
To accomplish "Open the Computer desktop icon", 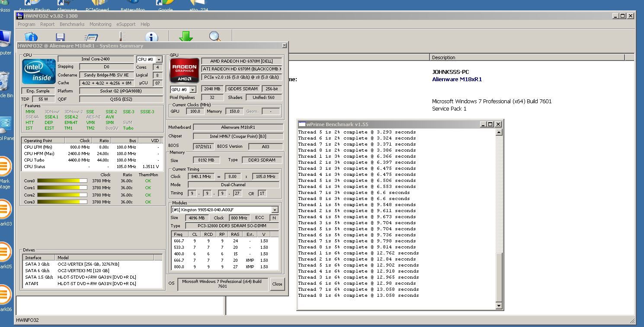I will tap(4, 43).
